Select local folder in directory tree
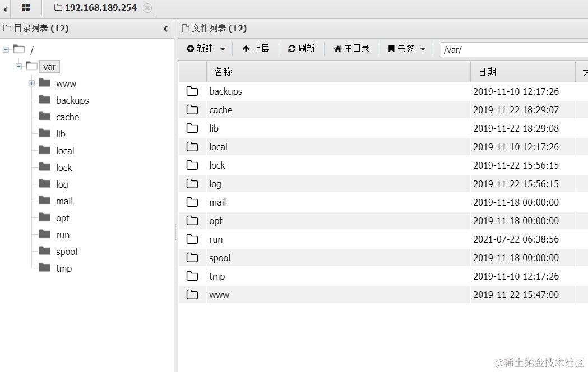Screen dimensions: 588x372 coord(65,151)
